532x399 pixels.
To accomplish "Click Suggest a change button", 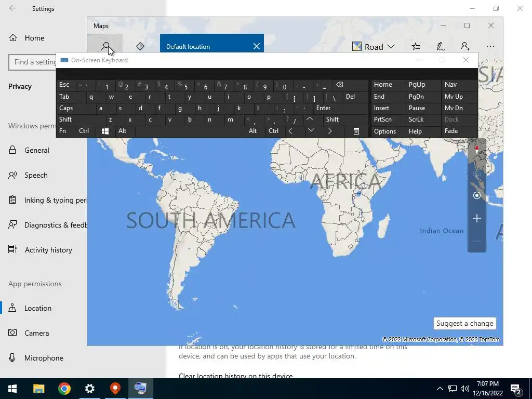I will [x=464, y=323].
